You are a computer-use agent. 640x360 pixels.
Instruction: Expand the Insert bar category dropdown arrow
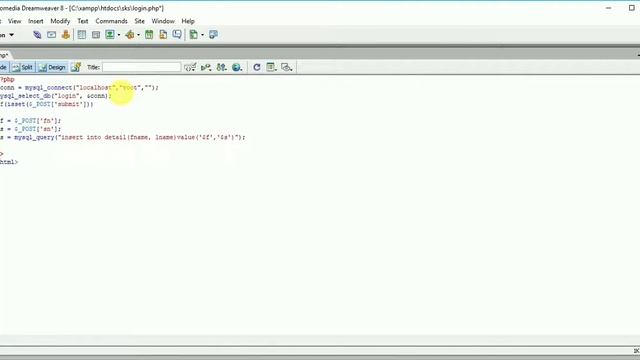coord(11,35)
